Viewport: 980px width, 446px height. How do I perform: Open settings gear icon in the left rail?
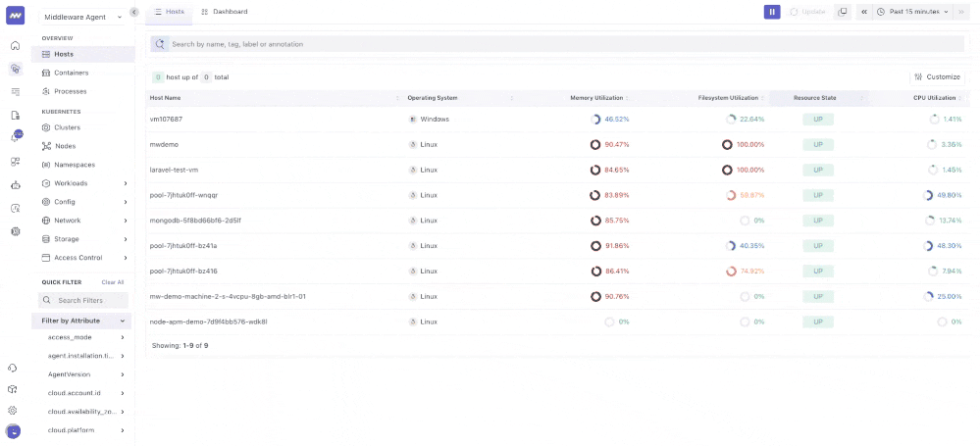tap(14, 411)
